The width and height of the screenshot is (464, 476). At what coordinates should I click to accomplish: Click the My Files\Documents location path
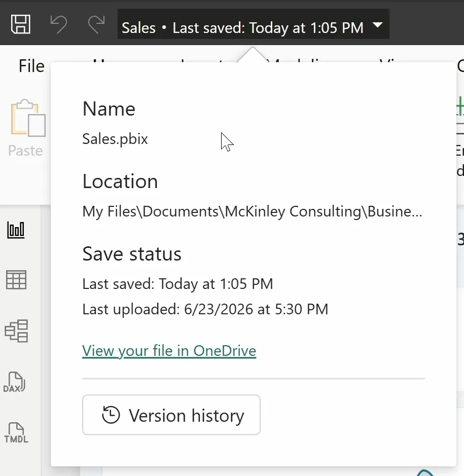pyautogui.click(x=253, y=211)
